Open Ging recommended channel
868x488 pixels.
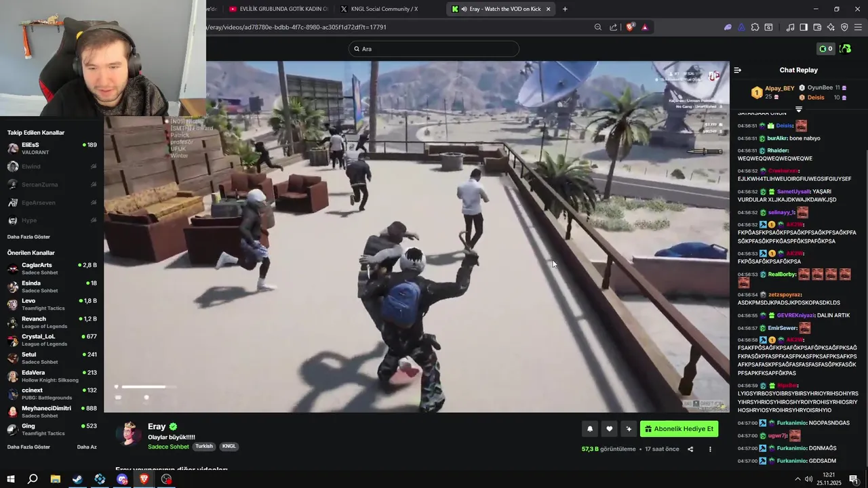(x=52, y=429)
